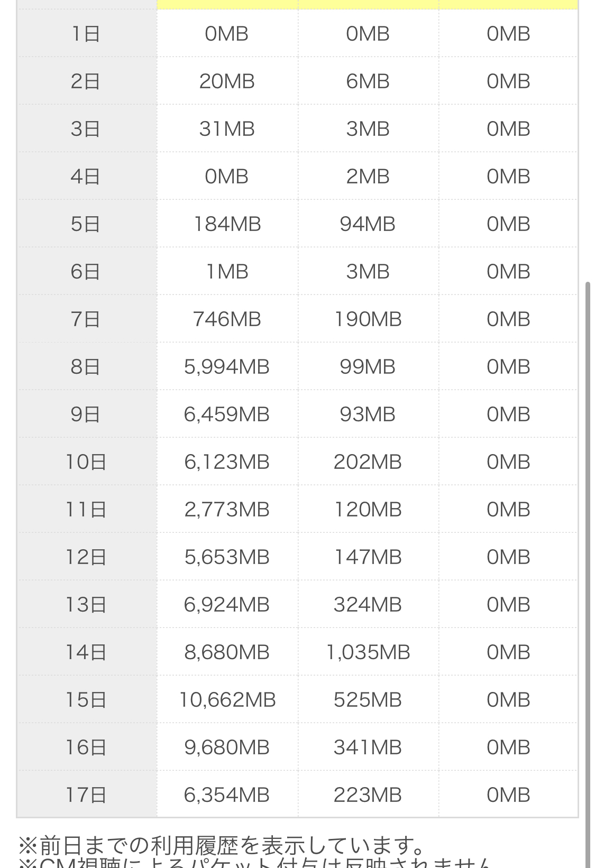The width and height of the screenshot is (595, 868).
Task: Tap the 31MB usage cell
Action: point(227,130)
